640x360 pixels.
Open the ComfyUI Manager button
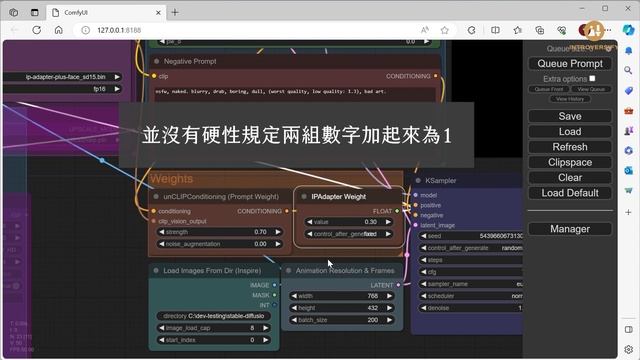point(570,229)
